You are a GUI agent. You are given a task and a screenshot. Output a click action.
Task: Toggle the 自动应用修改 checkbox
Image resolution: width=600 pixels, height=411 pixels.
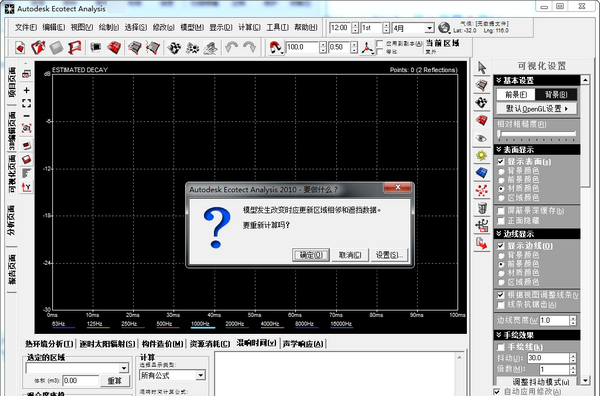coord(497,392)
